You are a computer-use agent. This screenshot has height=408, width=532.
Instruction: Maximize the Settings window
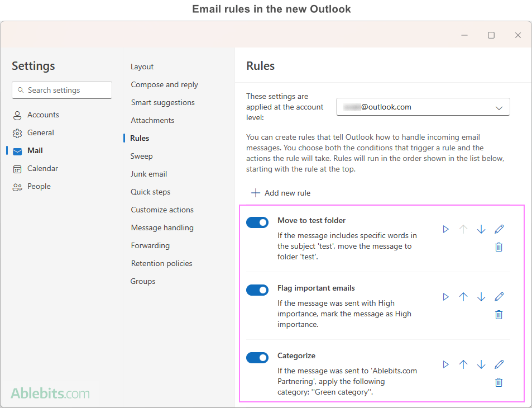(491, 35)
